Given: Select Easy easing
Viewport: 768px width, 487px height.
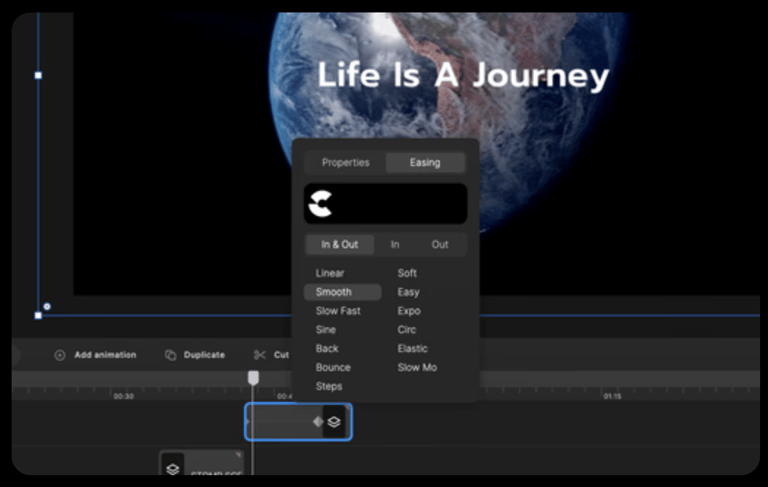Looking at the screenshot, I should tap(408, 292).
